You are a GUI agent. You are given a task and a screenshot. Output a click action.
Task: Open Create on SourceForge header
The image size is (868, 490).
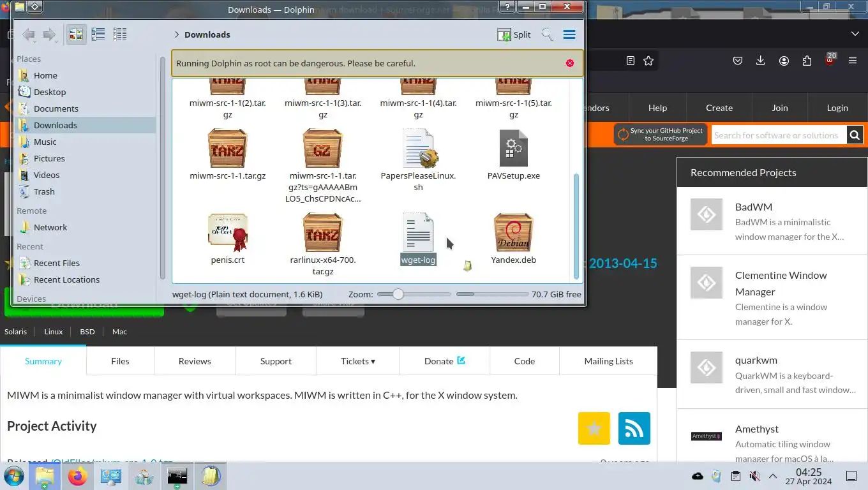pos(719,108)
